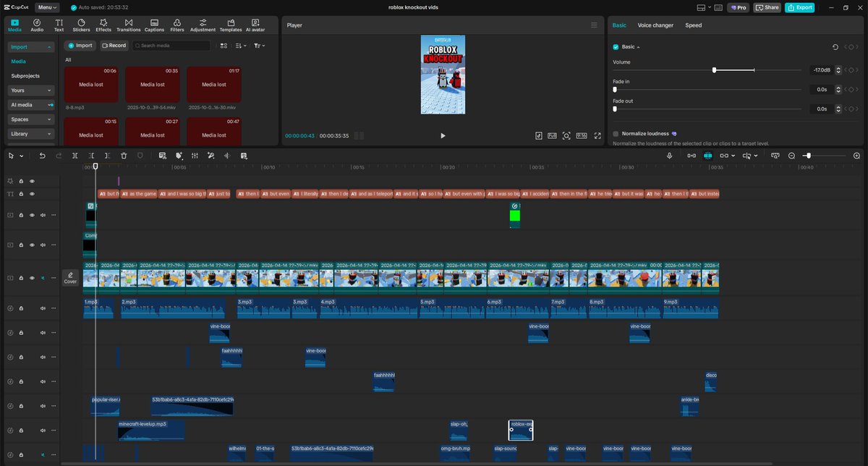Open the Transitions panel
The height and width of the screenshot is (466, 868).
click(129, 25)
